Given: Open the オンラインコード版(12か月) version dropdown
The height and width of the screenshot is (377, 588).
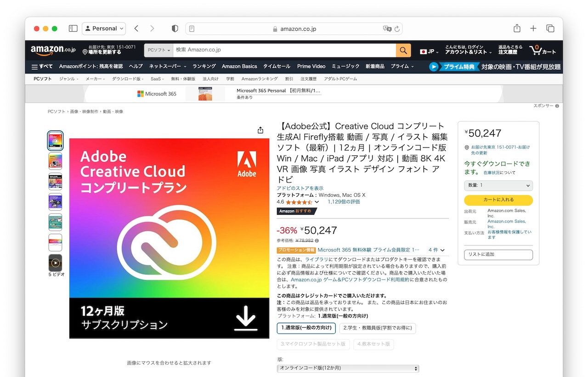Looking at the screenshot, I should tap(348, 368).
